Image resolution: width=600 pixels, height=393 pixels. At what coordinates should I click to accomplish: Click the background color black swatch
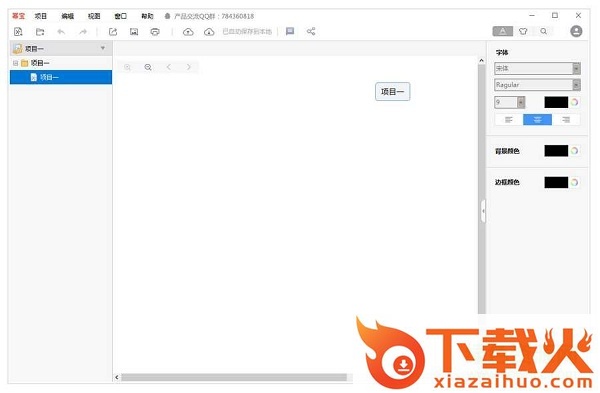point(556,151)
